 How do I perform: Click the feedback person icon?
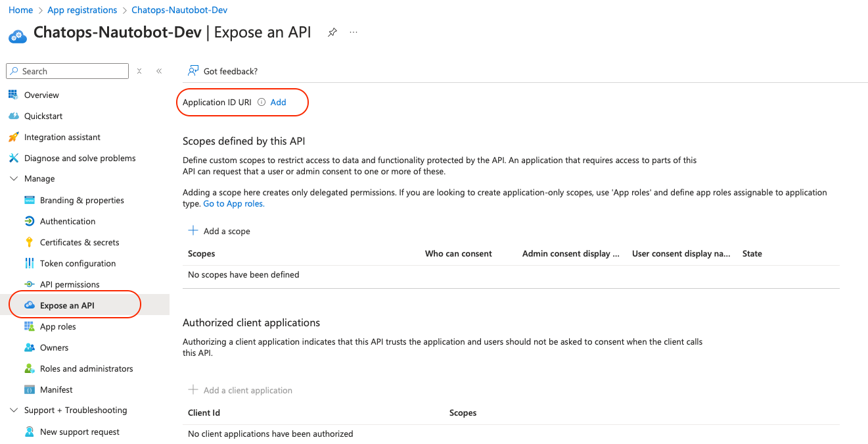193,71
